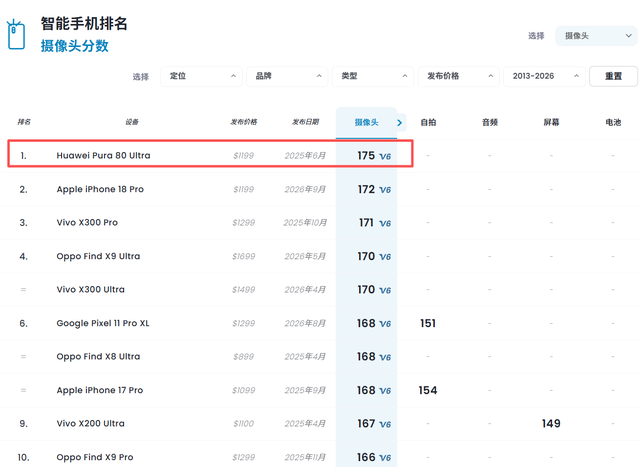Open Vivo X300 Pro device link
This screenshot has height=467, width=640.
click(87, 222)
